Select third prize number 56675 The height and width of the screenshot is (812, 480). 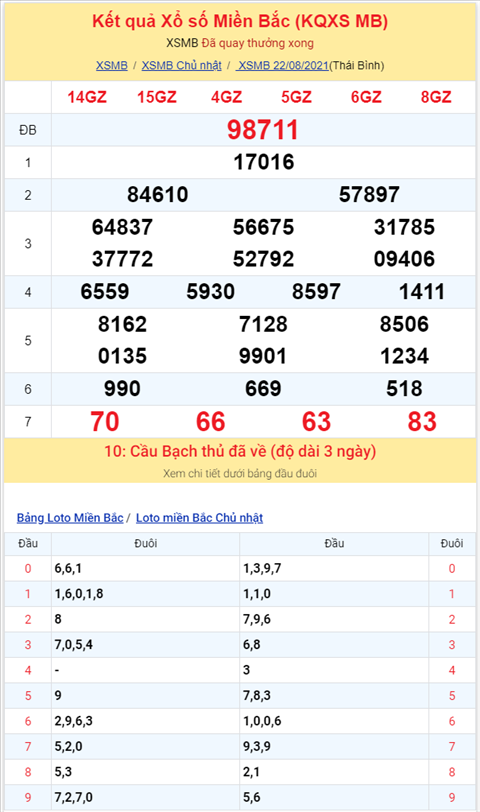[x=264, y=227]
